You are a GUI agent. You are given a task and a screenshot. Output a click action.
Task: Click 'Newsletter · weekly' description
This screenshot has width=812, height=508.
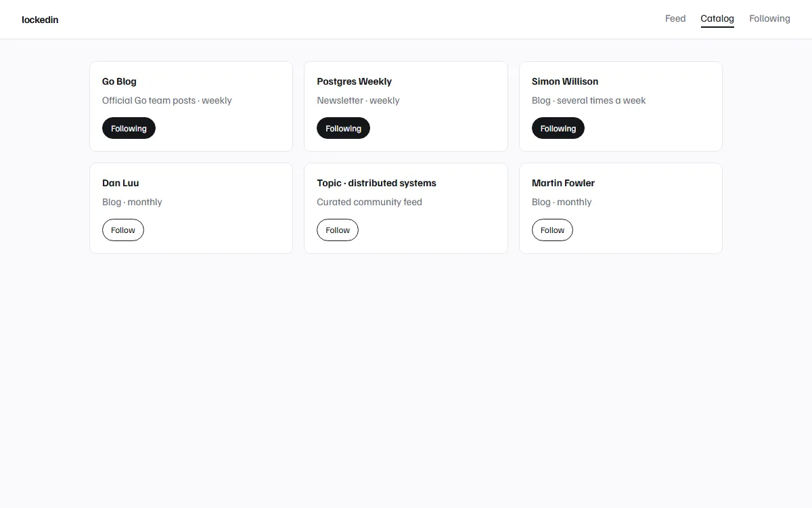click(358, 100)
